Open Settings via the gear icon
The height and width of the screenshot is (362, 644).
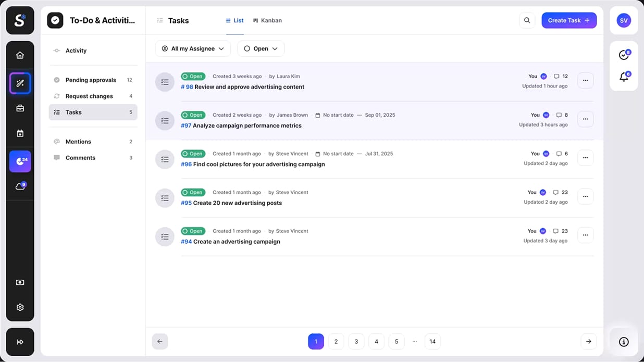20,307
